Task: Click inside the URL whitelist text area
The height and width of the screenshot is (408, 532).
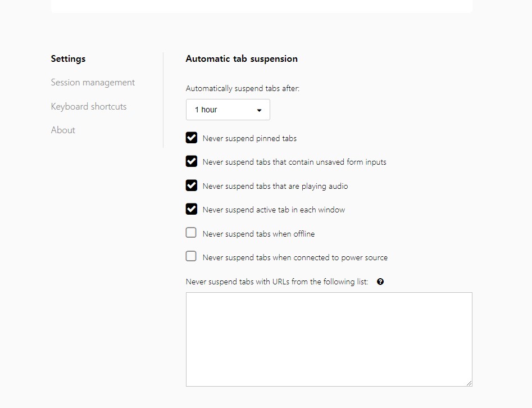Action: 329,339
